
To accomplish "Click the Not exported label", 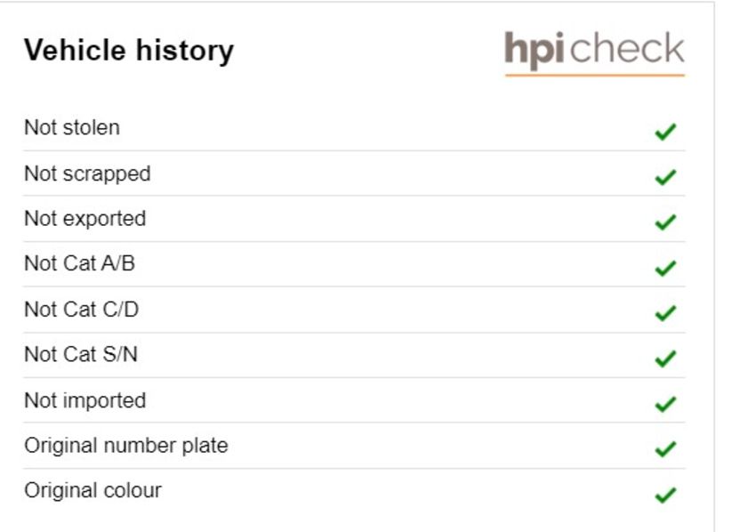I will point(84,220).
